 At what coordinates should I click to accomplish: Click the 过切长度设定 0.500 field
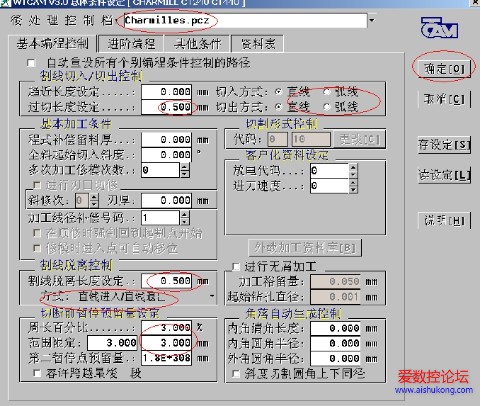166,107
